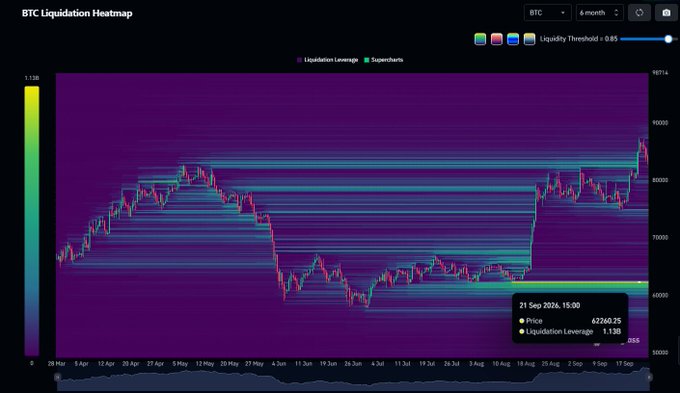680x393 pixels.
Task: Click the 28 Mar date axis label
Action: [x=56, y=364]
